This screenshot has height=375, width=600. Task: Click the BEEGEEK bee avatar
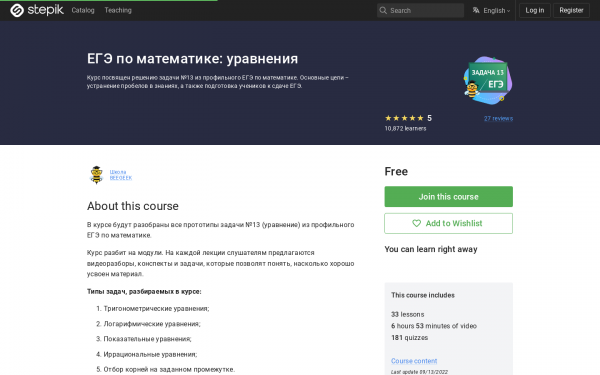pyautogui.click(x=96, y=175)
